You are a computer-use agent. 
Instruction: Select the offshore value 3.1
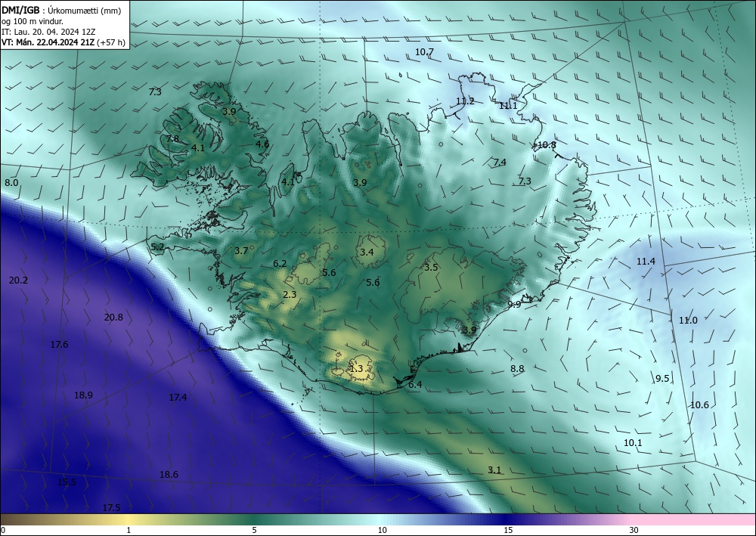494,470
